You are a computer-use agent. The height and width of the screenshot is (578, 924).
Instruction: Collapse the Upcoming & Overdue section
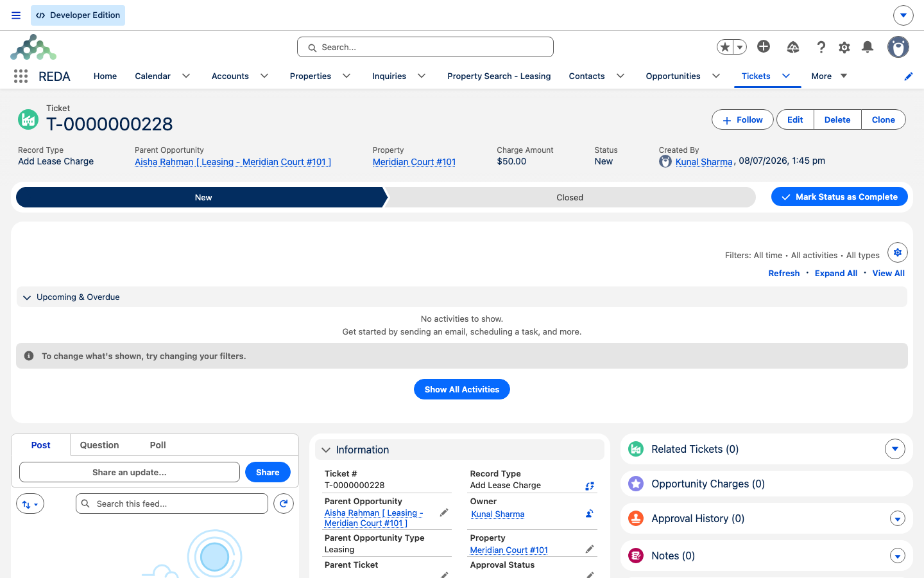[x=27, y=297]
